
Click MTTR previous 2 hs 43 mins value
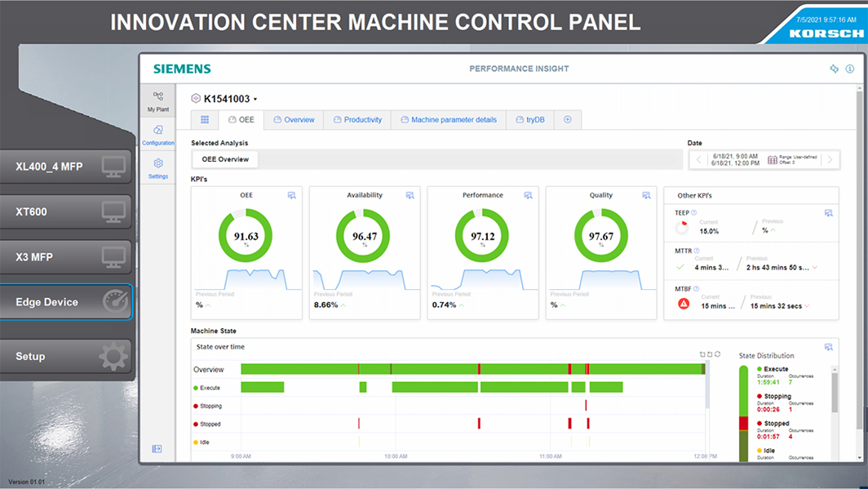click(777, 268)
